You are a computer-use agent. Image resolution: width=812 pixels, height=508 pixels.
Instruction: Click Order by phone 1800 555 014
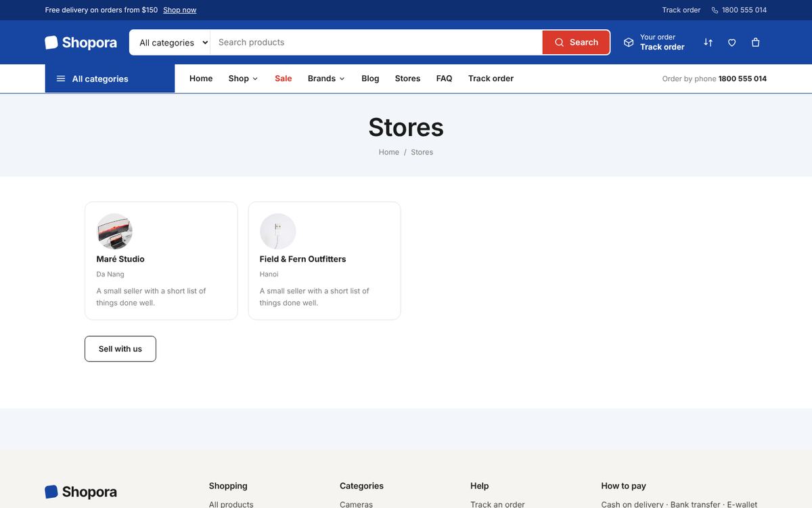(715, 79)
